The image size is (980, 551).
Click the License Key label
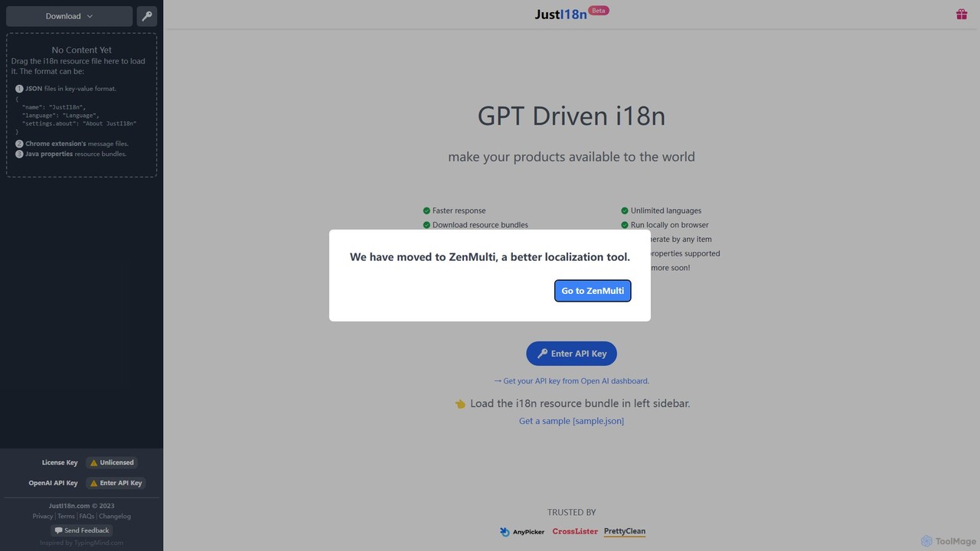[60, 463]
